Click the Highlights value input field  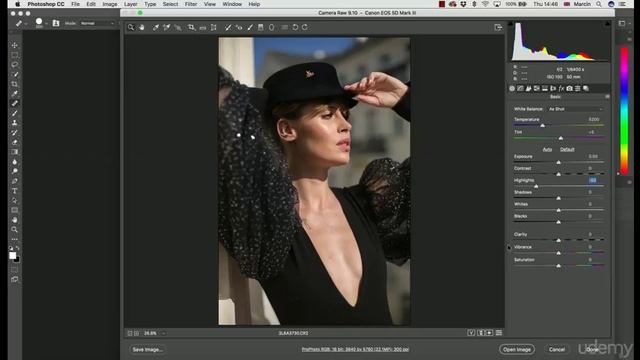coord(593,180)
